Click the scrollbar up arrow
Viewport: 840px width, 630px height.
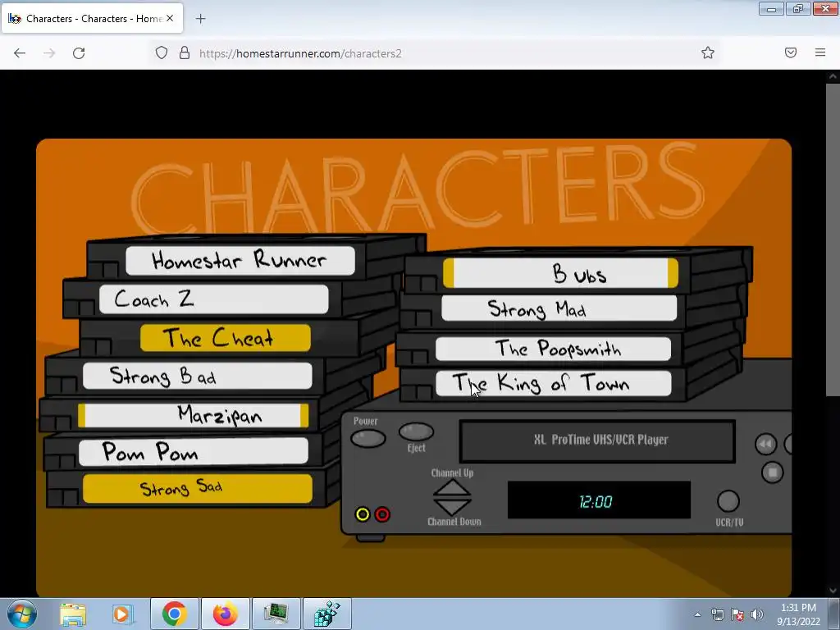click(x=833, y=76)
